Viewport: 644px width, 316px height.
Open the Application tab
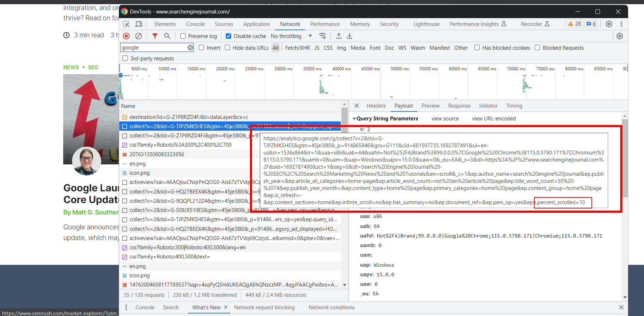(256, 24)
